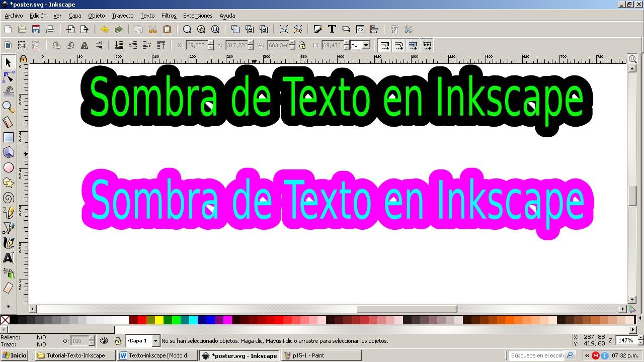Pick the yellow palette swatch
This screenshot has height=362, width=644.
159,320
